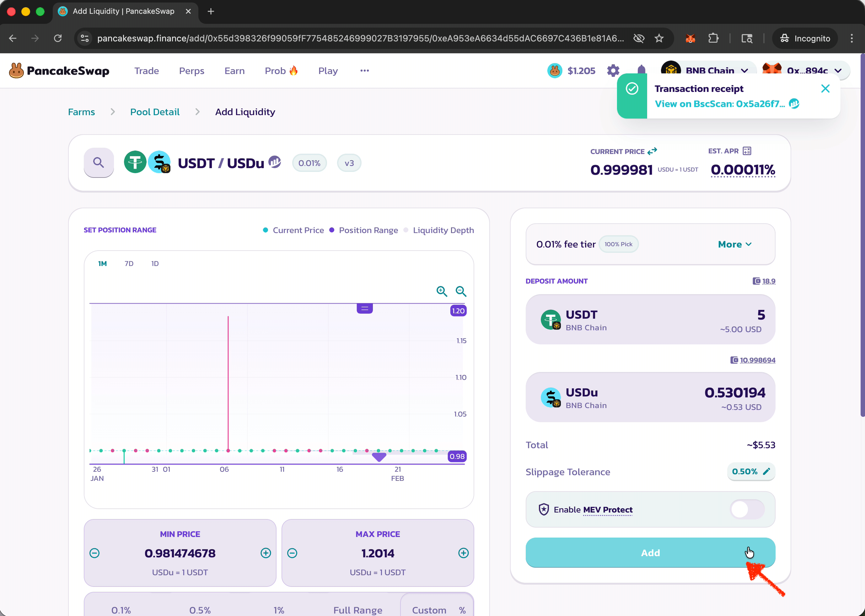865x616 pixels.
Task: Click the chart zoom-out magnifier icon
Action: (461, 291)
